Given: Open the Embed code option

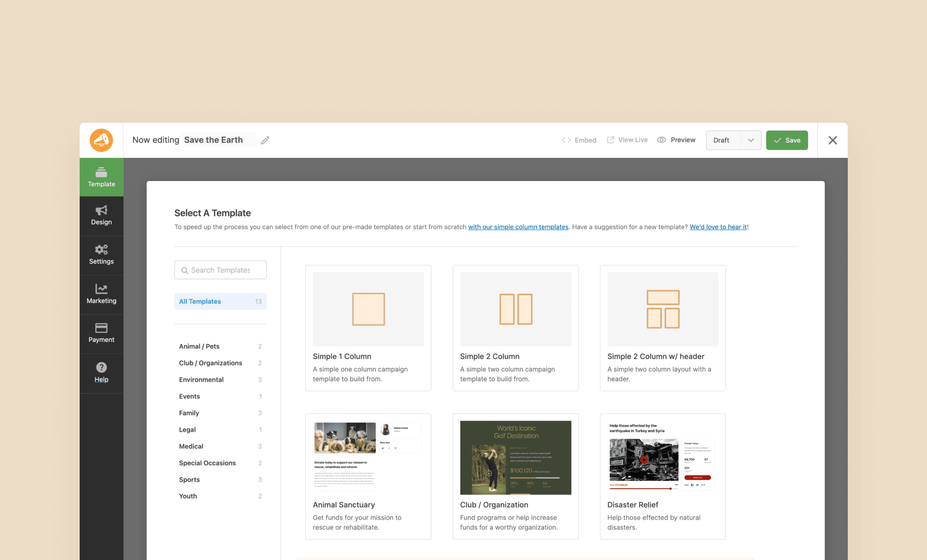Looking at the screenshot, I should point(579,140).
